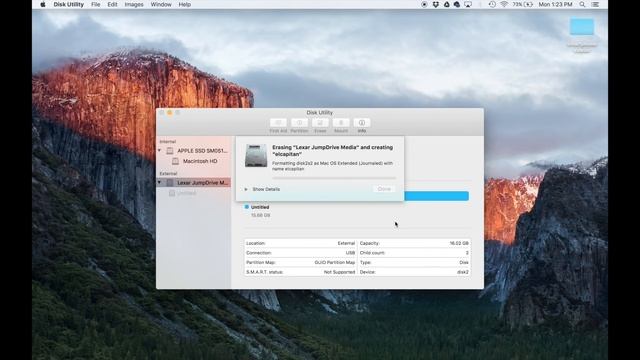640x360 pixels.
Task: Click the blue partition usage bar
Action: (x=436, y=196)
